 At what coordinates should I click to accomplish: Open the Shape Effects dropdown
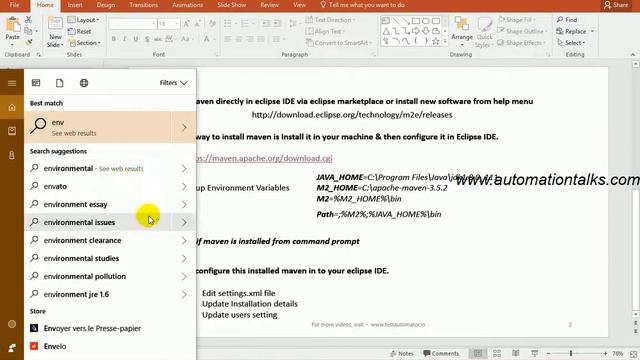(522, 42)
